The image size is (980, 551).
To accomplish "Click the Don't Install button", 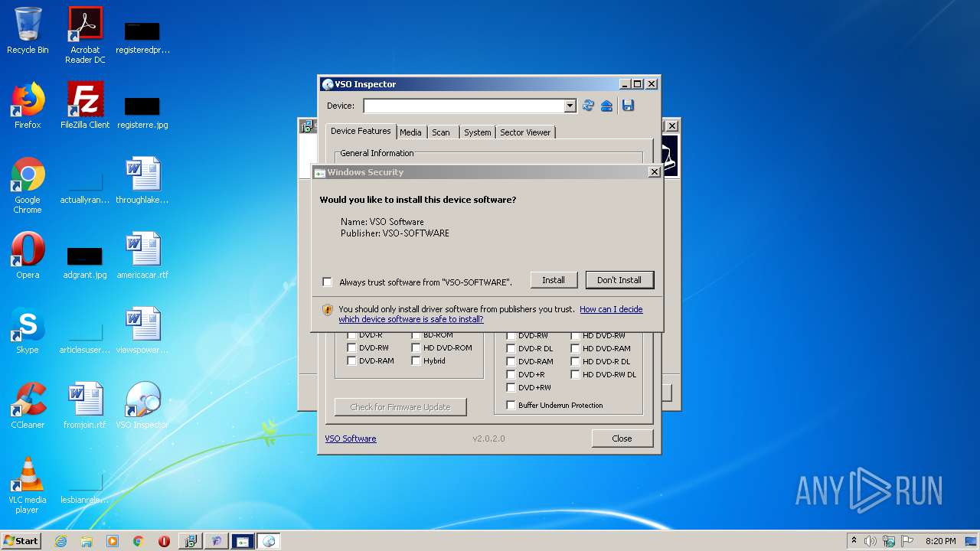I will [619, 280].
